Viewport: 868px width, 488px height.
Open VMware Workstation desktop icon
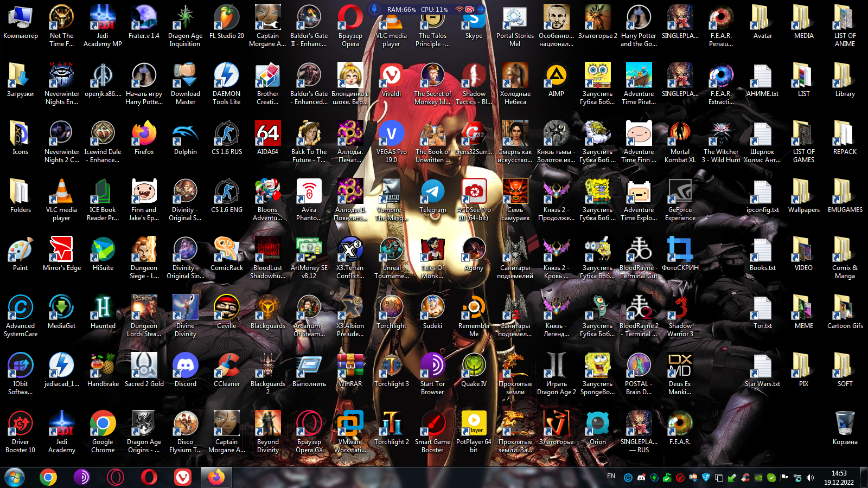pyautogui.click(x=350, y=432)
